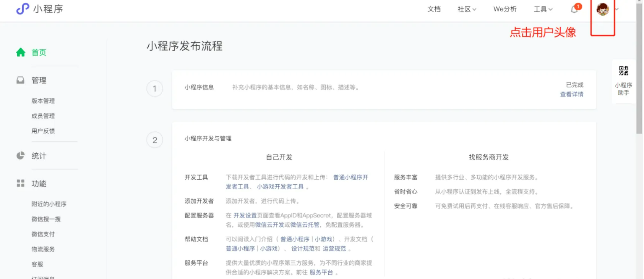The width and height of the screenshot is (644, 279).
Task: Click the 添加开发者 row label
Action: click(199, 201)
